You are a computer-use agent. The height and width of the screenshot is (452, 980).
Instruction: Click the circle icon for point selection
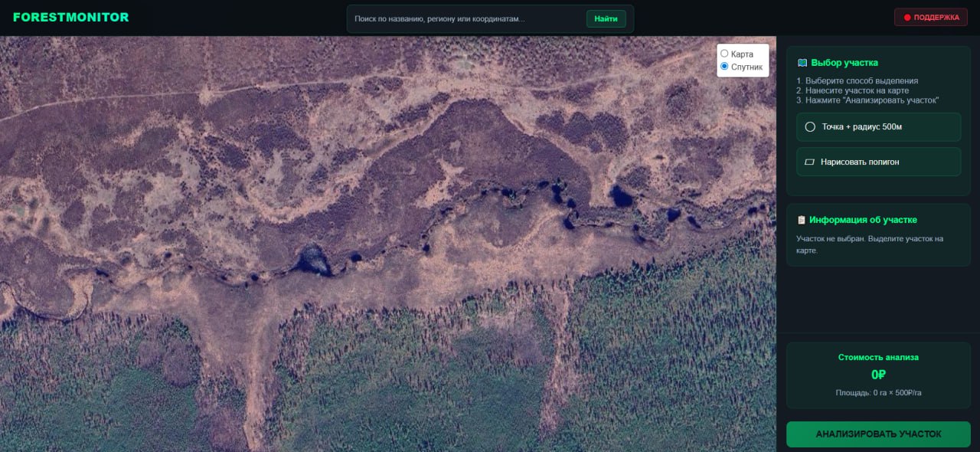[x=810, y=127]
